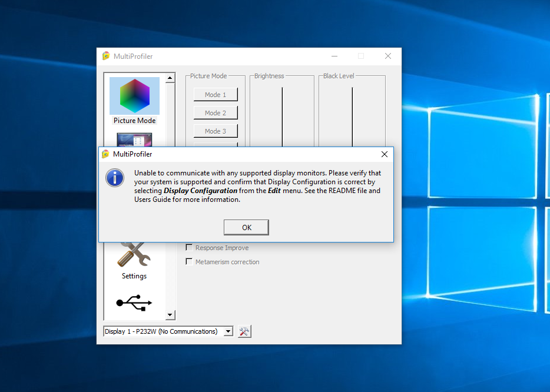Select the Picture Mode cube icon
The image size is (550, 392).
pyautogui.click(x=134, y=96)
